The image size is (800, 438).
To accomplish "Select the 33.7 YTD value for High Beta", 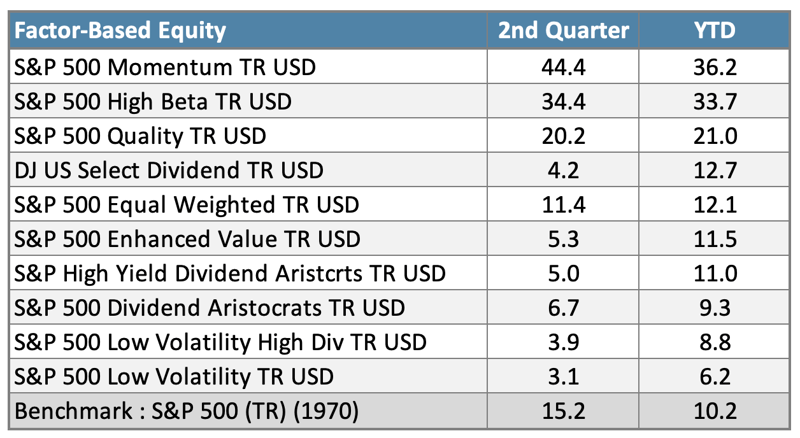I will click(x=715, y=102).
